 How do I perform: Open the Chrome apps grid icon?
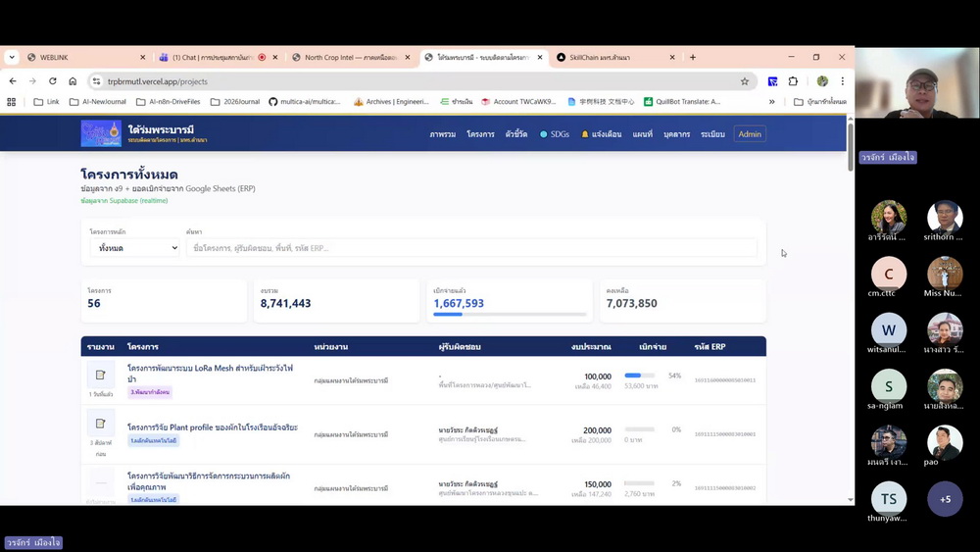coord(12,101)
